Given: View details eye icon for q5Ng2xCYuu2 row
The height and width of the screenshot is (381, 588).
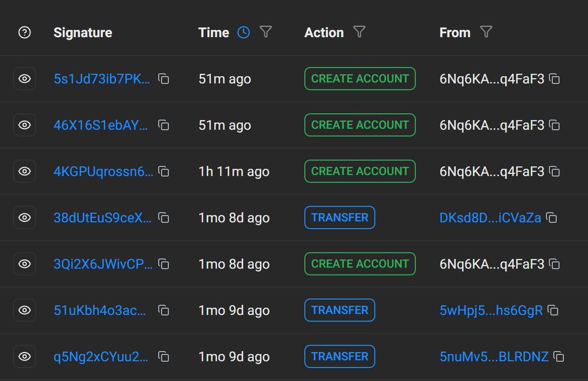Looking at the screenshot, I should point(24,357).
